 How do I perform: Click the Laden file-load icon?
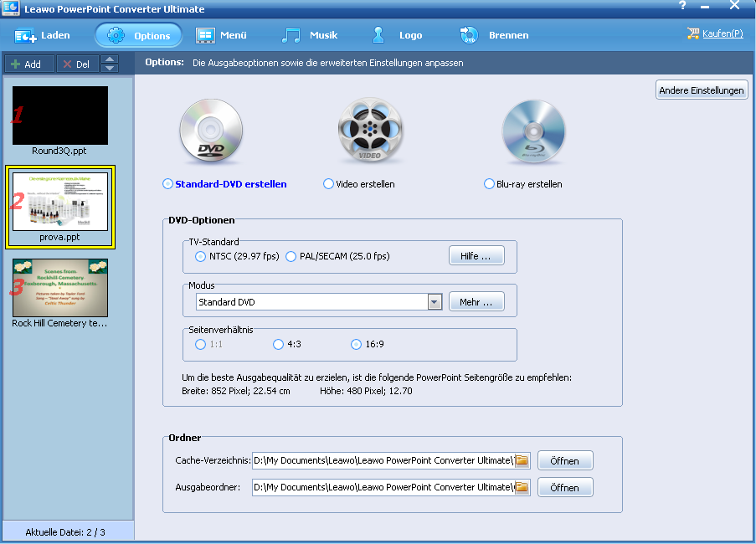click(x=25, y=36)
